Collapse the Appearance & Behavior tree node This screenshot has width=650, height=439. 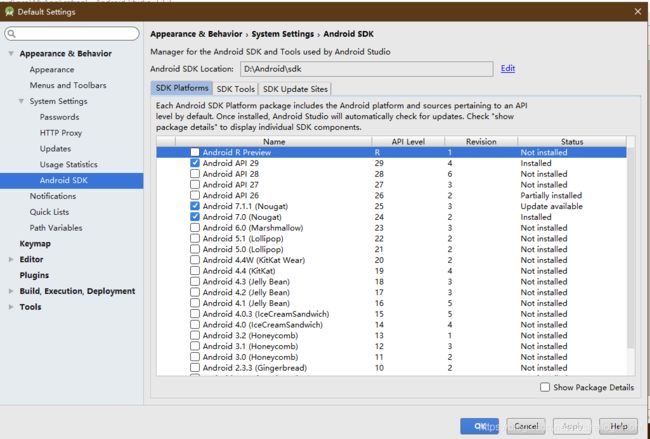11,53
